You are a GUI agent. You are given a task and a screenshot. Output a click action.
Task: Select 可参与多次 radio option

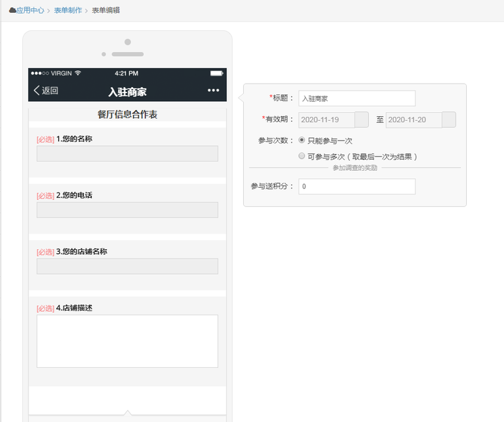pos(301,156)
